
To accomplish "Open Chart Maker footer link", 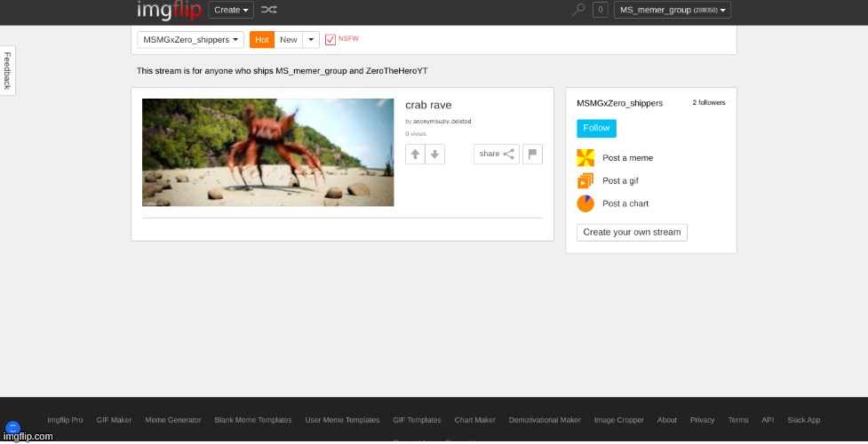I will [475, 420].
